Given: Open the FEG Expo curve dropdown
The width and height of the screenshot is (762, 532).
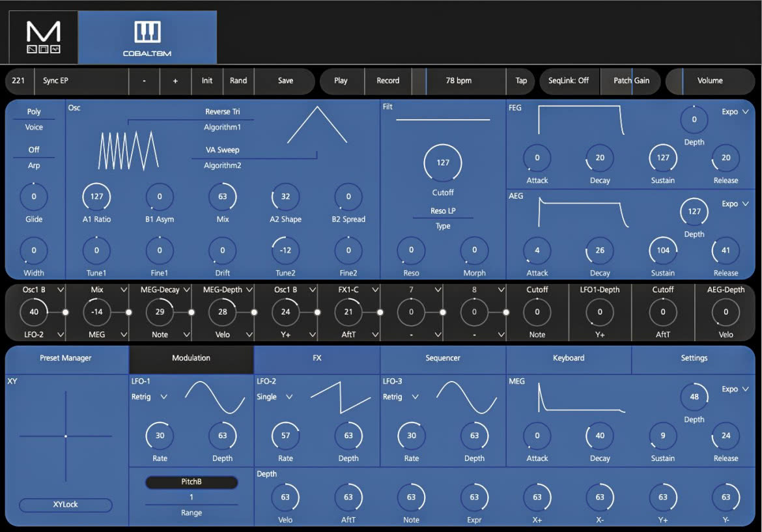Looking at the screenshot, I should coord(735,112).
